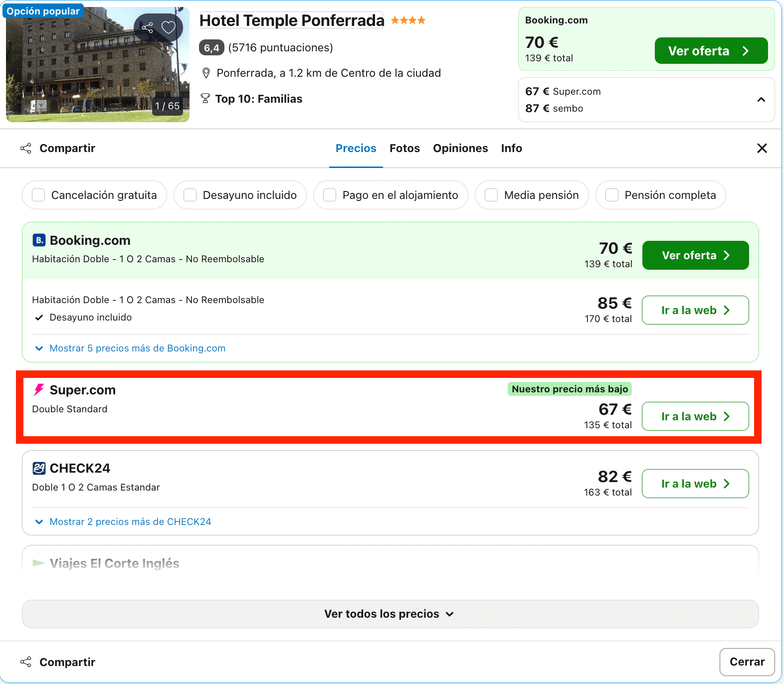
Task: Click the Super.com lightning logo
Action: (x=39, y=390)
